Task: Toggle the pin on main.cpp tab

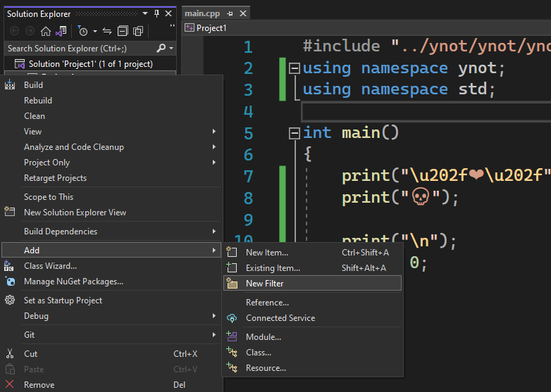Action: click(230, 13)
